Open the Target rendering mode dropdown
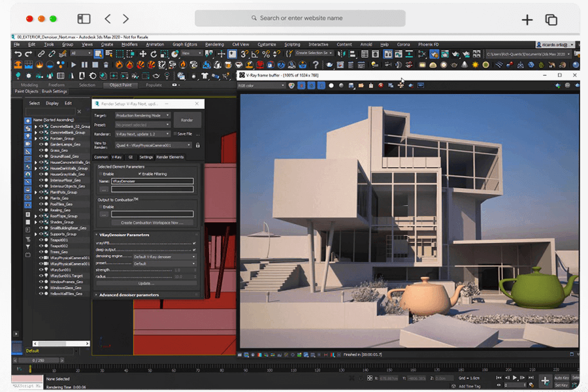The width and height of the screenshot is (588, 392). tap(142, 116)
